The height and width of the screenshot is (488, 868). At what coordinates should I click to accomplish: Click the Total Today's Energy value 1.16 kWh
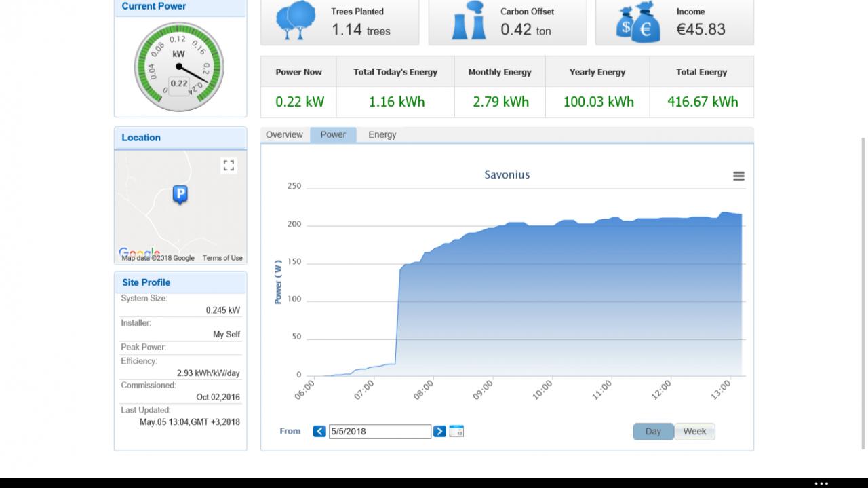click(x=397, y=102)
